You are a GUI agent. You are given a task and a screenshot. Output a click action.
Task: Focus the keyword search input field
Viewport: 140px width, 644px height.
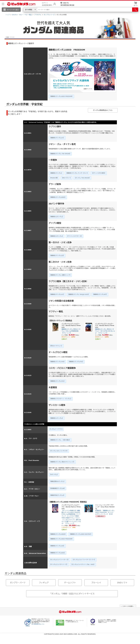[x=84, y=9]
